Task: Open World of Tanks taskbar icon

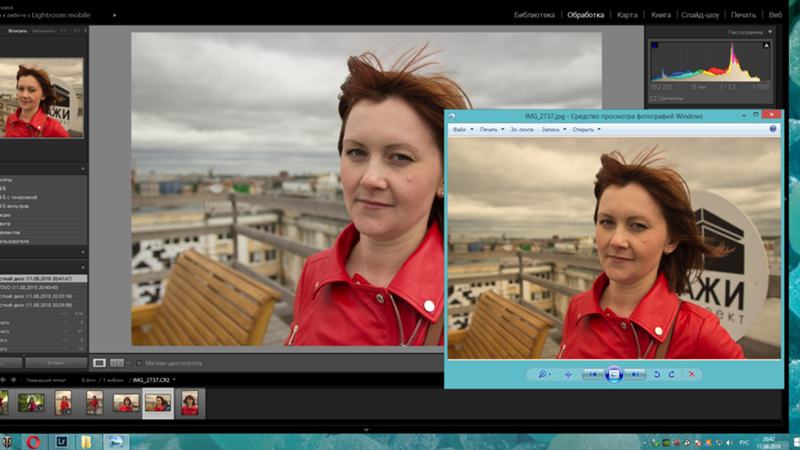Action: tap(7, 442)
